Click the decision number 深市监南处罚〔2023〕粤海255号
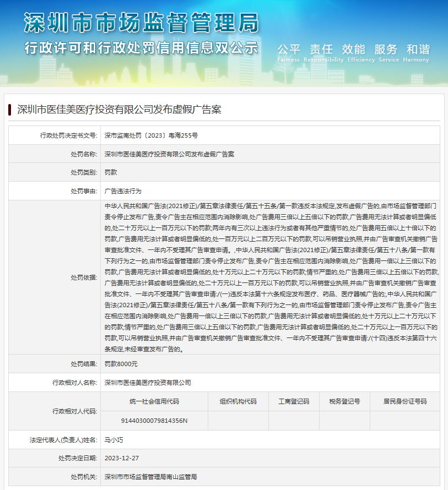 click(151, 135)
